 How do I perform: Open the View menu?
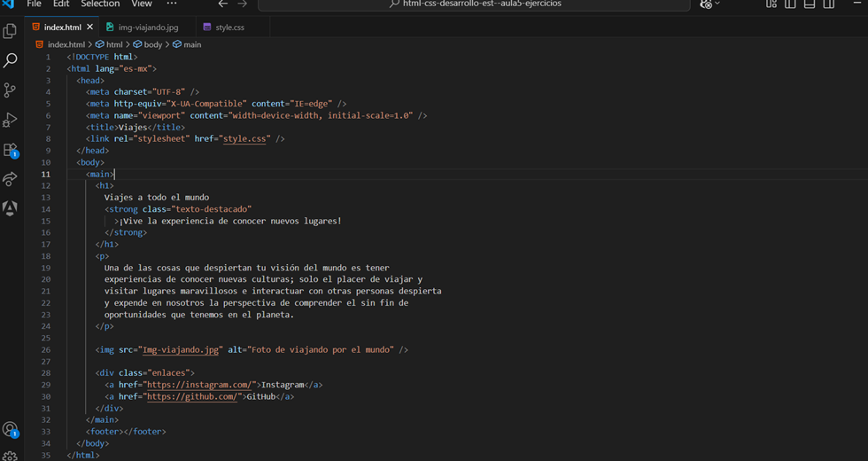[x=142, y=4]
